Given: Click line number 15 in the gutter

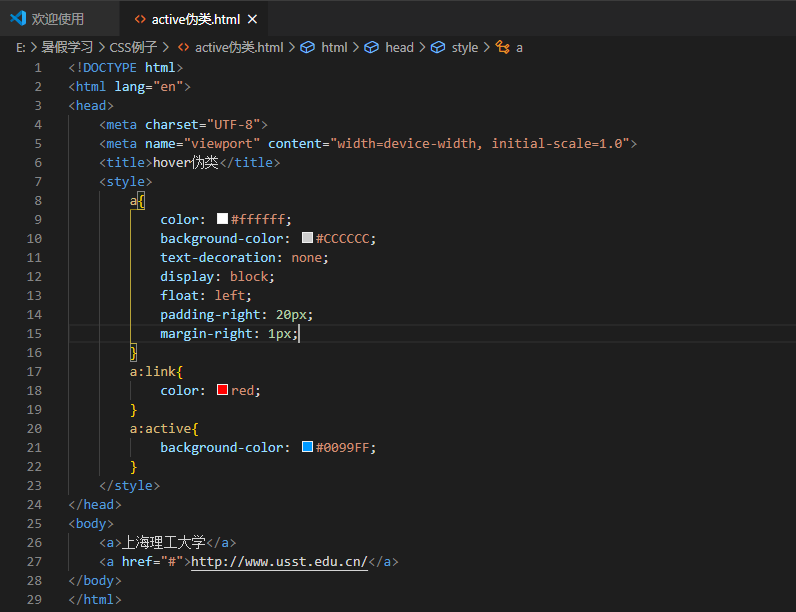Looking at the screenshot, I should pos(34,334).
